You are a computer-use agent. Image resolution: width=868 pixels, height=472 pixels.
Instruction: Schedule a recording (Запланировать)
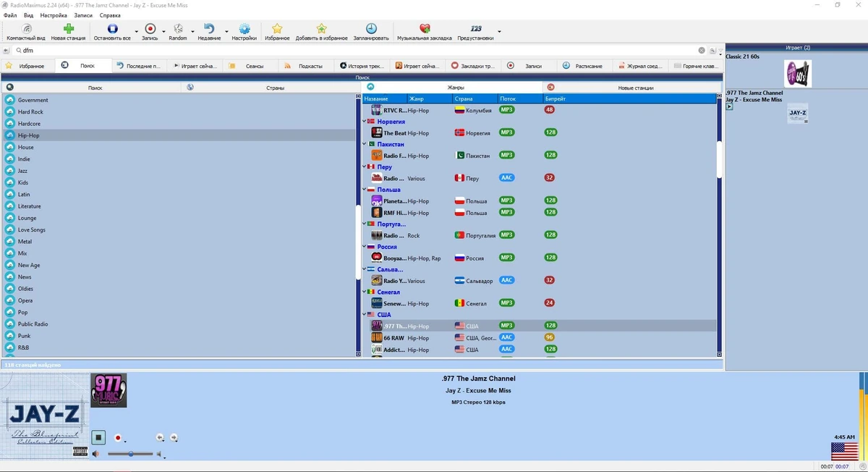tap(371, 32)
